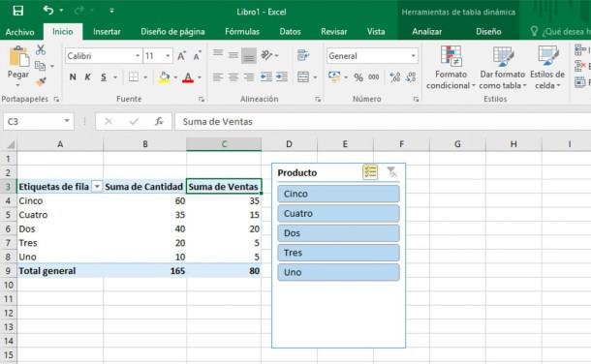
Task: Open Etiquetas de fila filter dropdown
Action: [97, 187]
